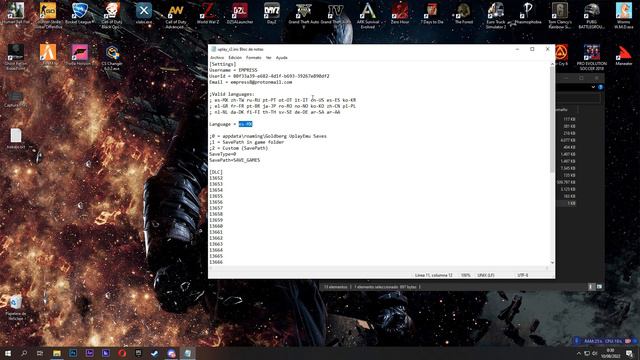640x360 pixels.
Task: Open the Ayuda menu in Notepad
Action: (282, 58)
